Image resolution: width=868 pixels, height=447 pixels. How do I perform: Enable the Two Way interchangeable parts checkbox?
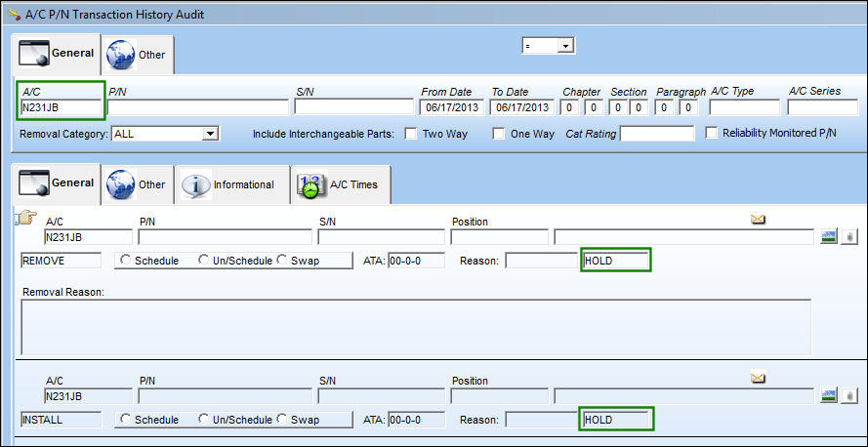[x=411, y=134]
